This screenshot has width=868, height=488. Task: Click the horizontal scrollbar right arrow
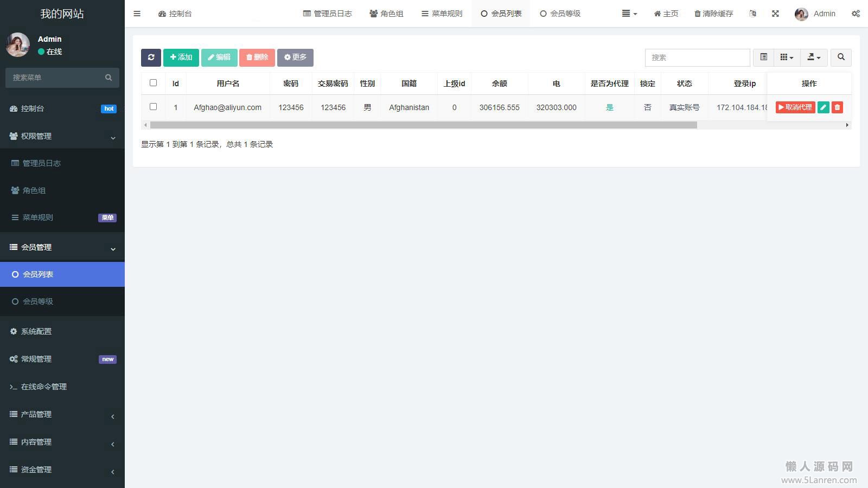847,125
